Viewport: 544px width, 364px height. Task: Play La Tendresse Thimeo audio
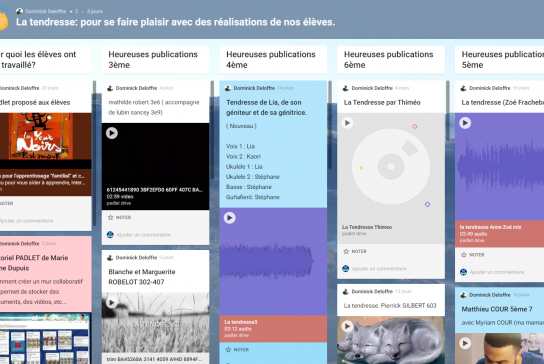click(x=347, y=122)
